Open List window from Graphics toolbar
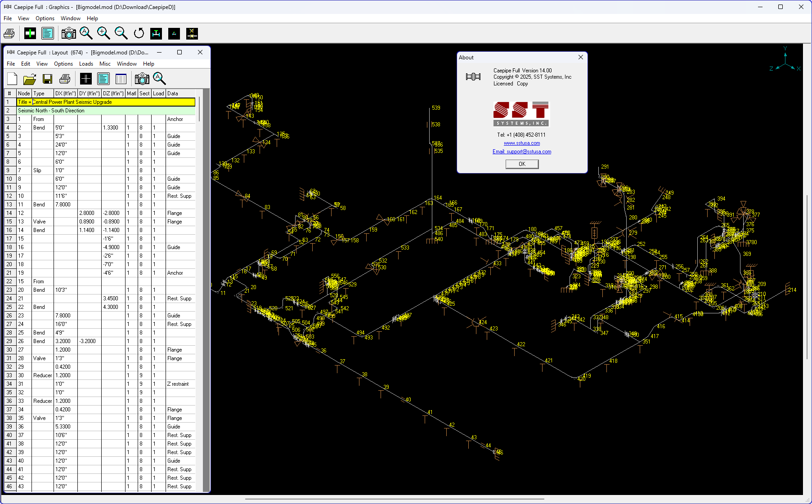Image resolution: width=812 pixels, height=504 pixels. tap(47, 34)
